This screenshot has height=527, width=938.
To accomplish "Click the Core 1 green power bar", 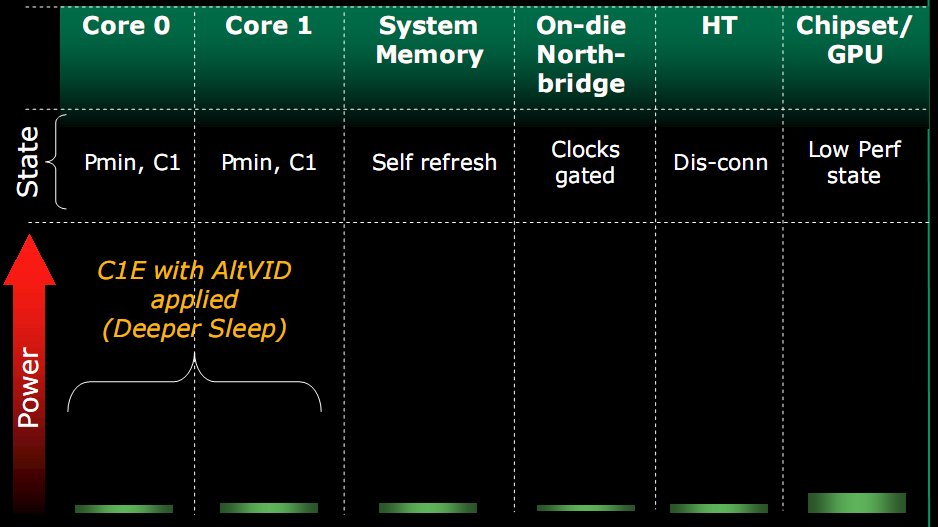I will click(x=269, y=508).
